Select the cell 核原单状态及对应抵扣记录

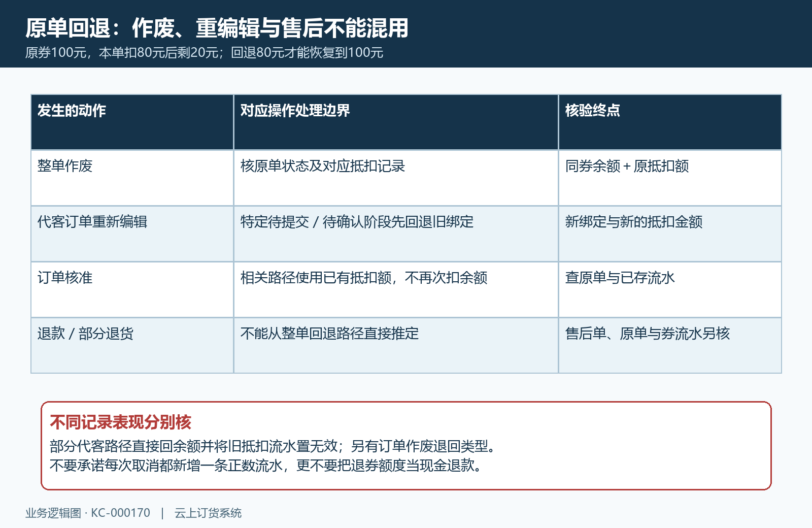tap(396, 178)
